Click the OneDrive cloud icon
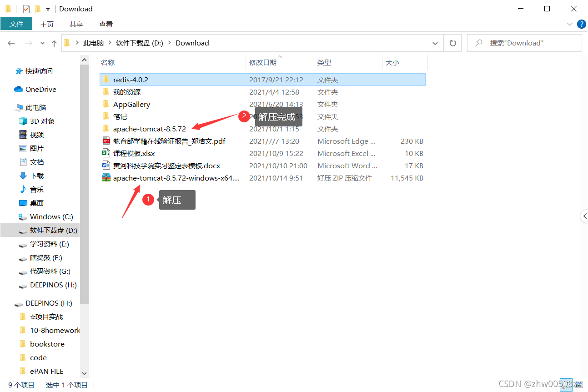Screen dimensions: 588x392 tap(19, 89)
